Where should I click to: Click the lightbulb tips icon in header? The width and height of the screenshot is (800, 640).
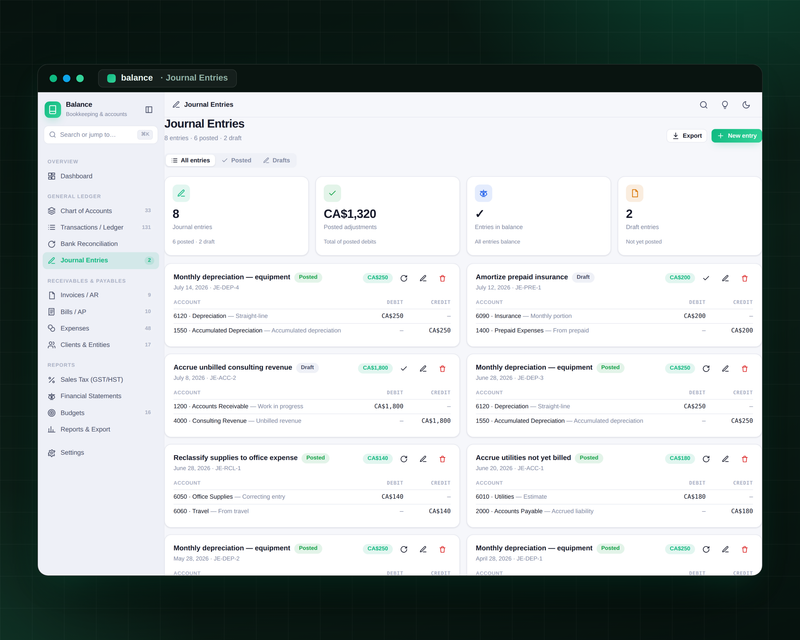724,105
